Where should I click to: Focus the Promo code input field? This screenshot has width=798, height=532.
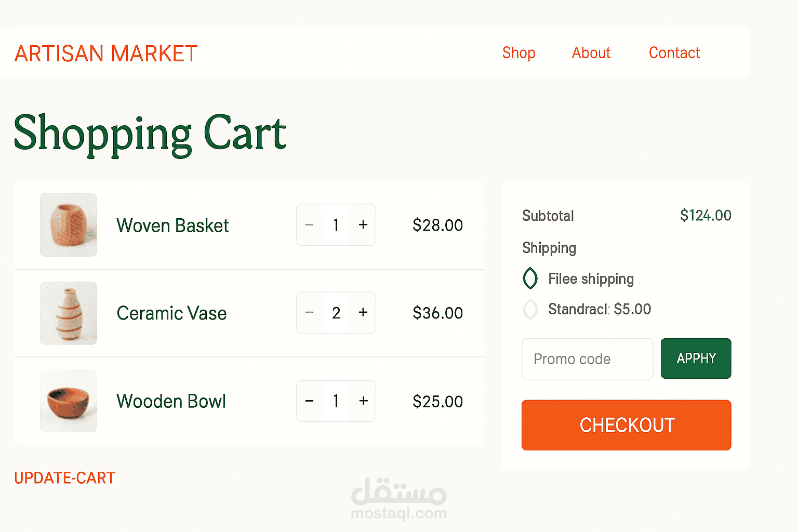[x=588, y=359]
